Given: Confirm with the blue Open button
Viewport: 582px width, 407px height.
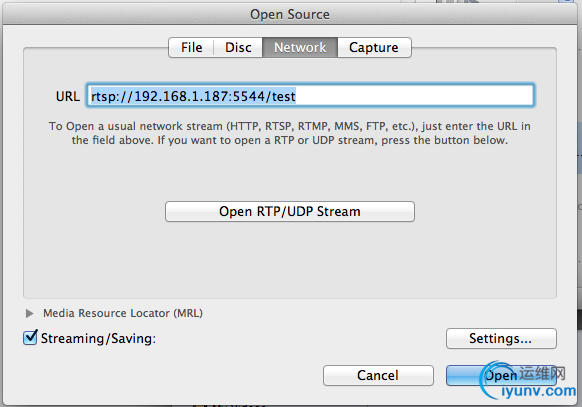Looking at the screenshot, I should (x=501, y=375).
